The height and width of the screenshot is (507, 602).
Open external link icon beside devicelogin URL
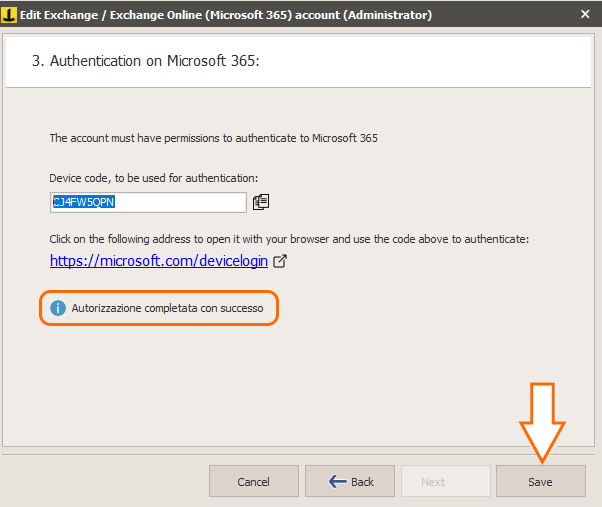pyautogui.click(x=280, y=261)
